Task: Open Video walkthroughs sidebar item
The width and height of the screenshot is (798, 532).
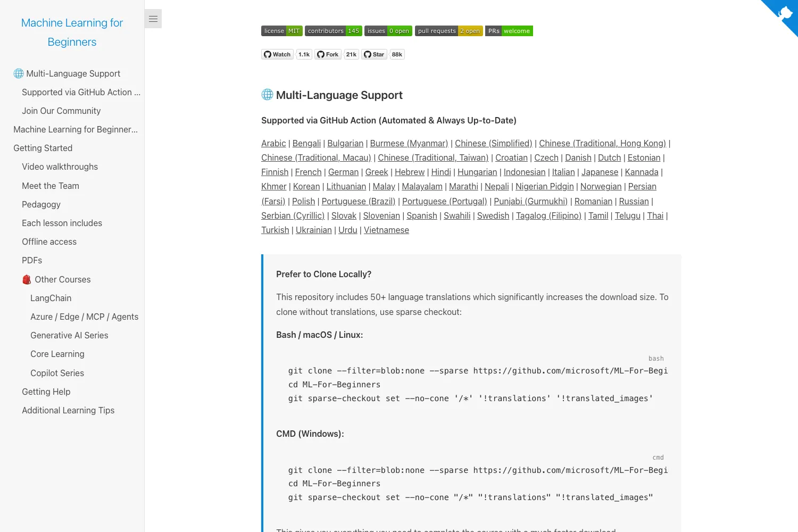Action: tap(60, 167)
